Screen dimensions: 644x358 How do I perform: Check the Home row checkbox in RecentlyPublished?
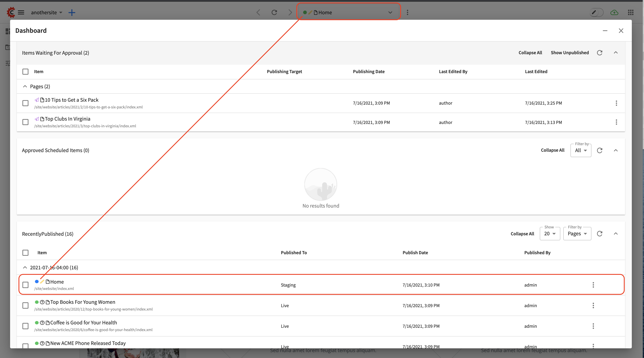point(25,284)
